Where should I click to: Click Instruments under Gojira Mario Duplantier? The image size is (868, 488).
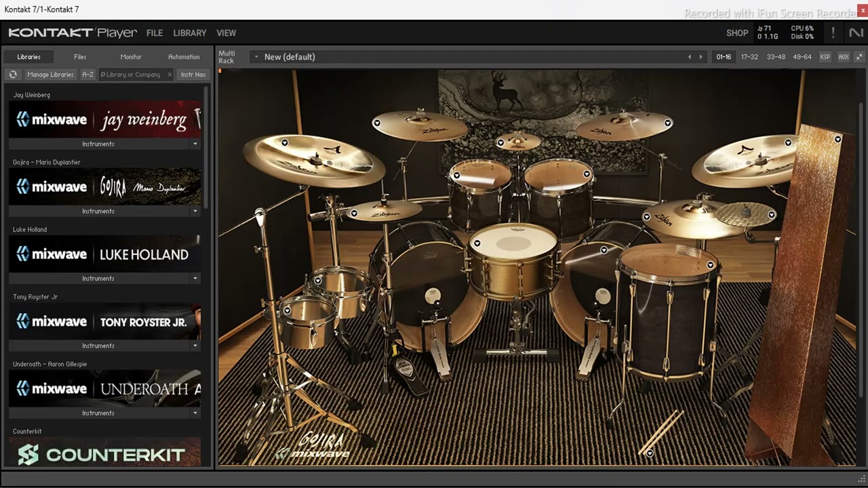coord(98,211)
